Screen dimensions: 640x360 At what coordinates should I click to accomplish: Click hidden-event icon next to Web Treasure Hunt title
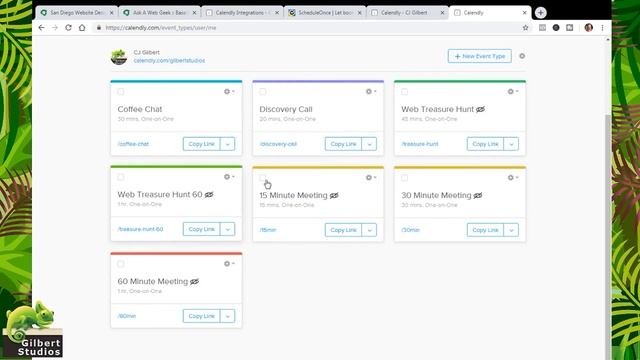click(480, 109)
